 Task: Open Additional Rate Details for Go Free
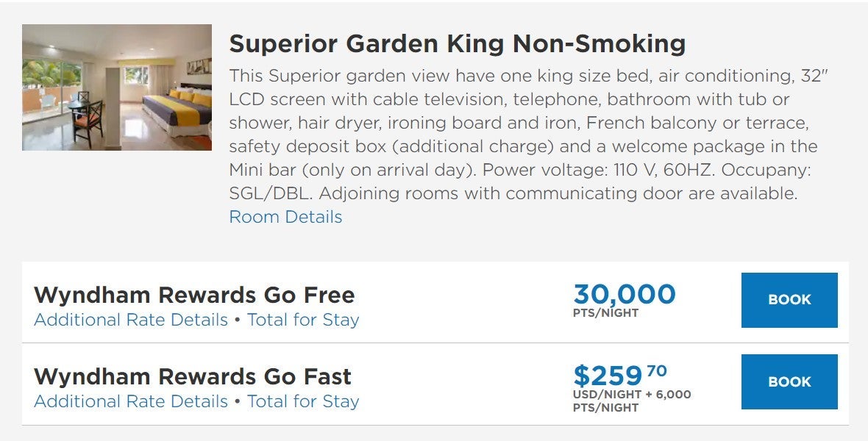click(x=131, y=320)
